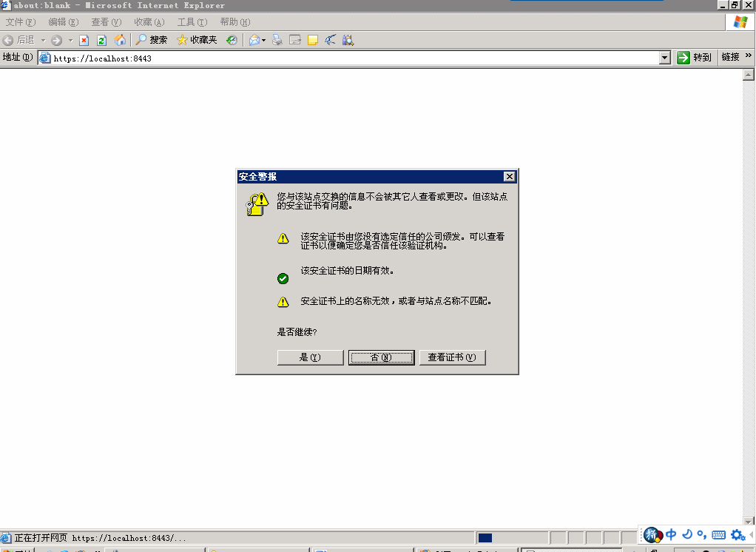The height and width of the screenshot is (552, 756).
Task: Expand the address bar dropdown arrow
Action: click(x=665, y=58)
